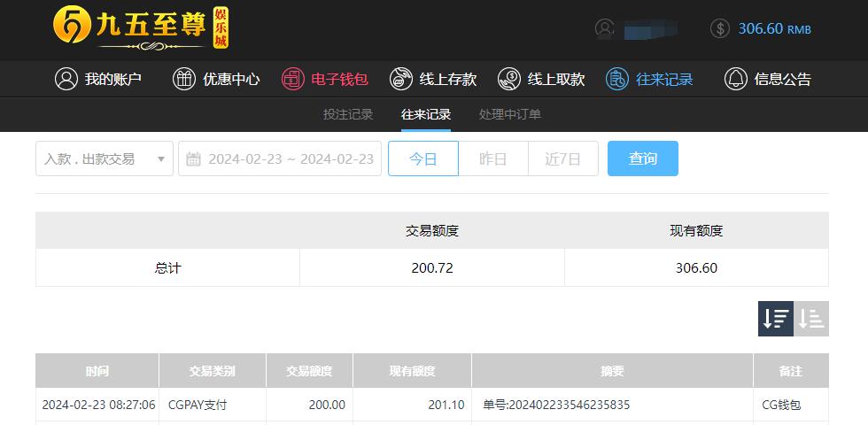Open 电子钱包 wallet icon
868x425 pixels.
click(293, 79)
